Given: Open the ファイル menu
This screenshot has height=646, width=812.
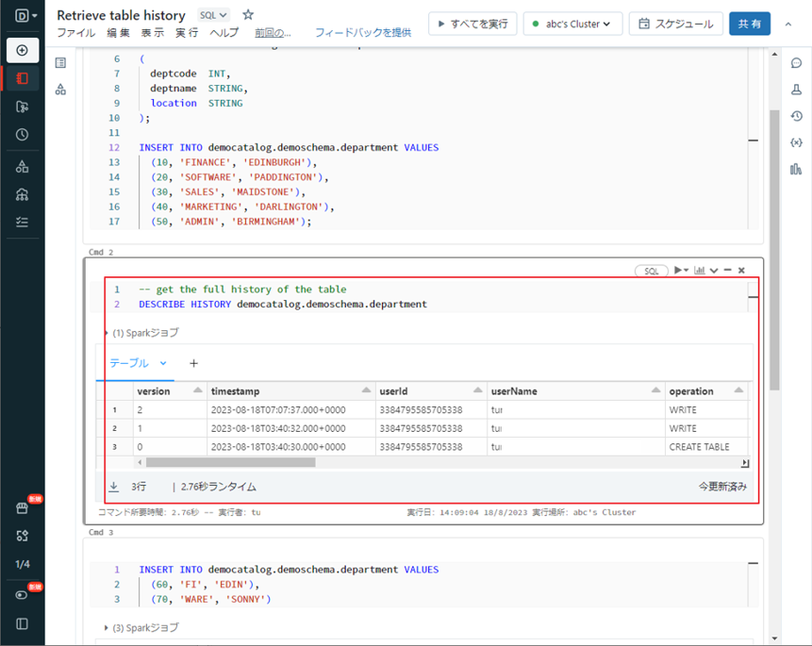Looking at the screenshot, I should coord(75,33).
